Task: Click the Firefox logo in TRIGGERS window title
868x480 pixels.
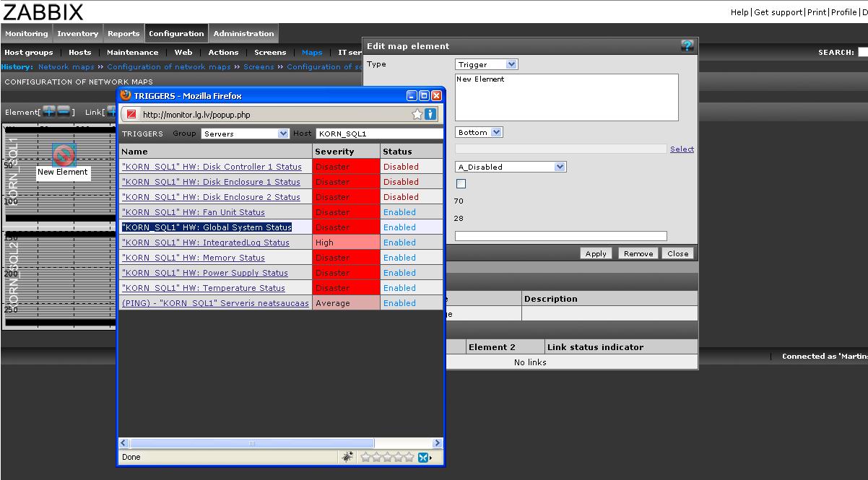Action: click(x=126, y=95)
